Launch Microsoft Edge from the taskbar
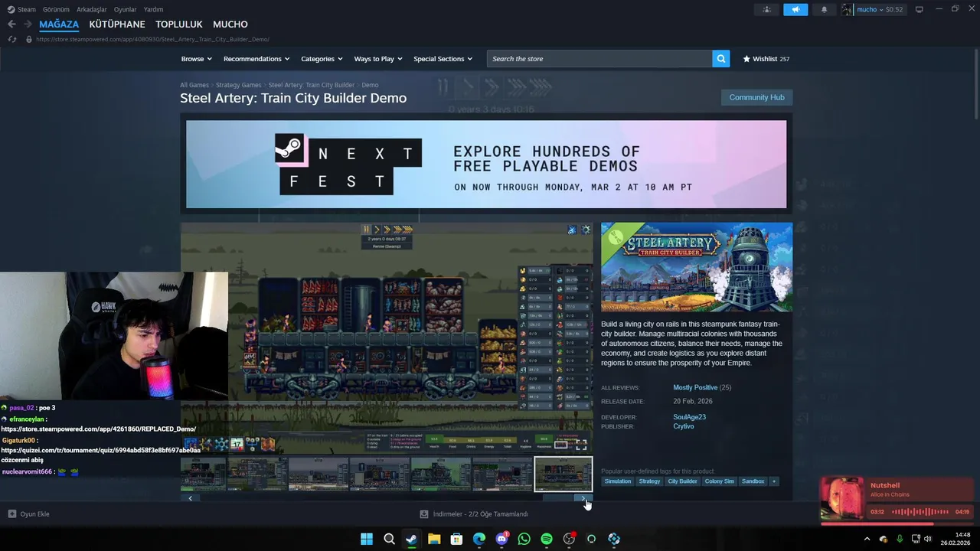 click(479, 539)
